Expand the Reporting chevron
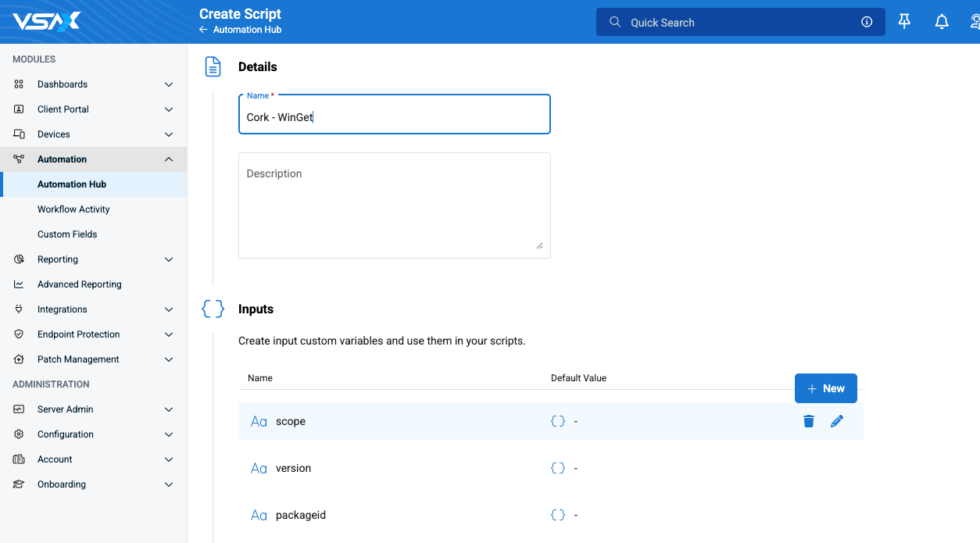Image resolution: width=980 pixels, height=543 pixels. pyautogui.click(x=169, y=259)
